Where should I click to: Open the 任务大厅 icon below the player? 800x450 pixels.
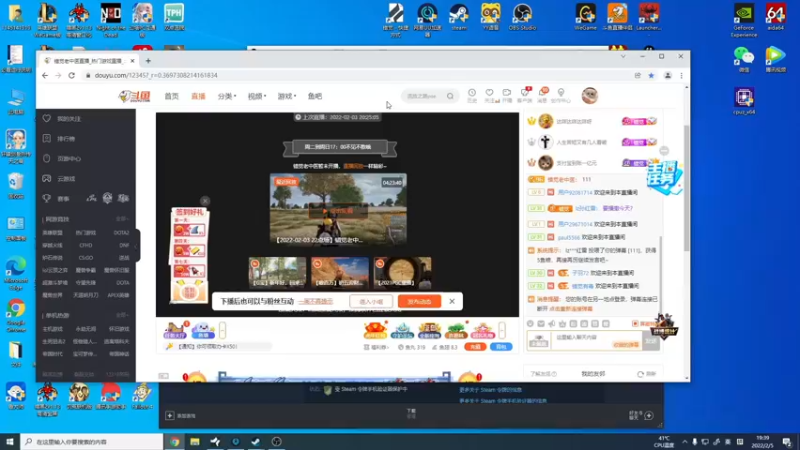coord(175,330)
